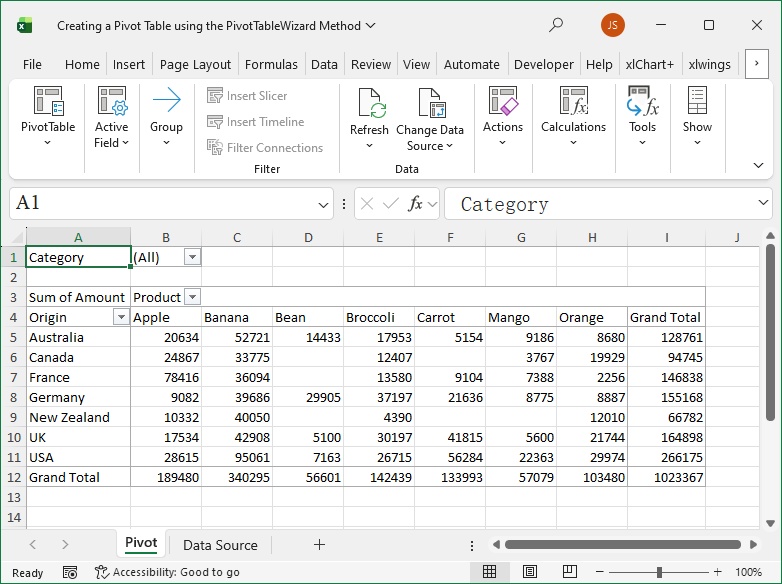Viewport: 782px width, 584px height.
Task: Switch to Normal view in status bar
Action: point(489,572)
